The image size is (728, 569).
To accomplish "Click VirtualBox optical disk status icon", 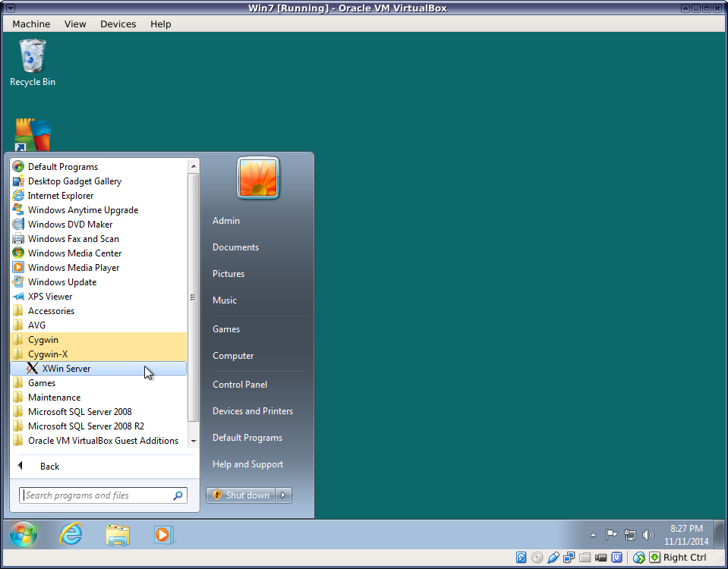I will tap(537, 558).
